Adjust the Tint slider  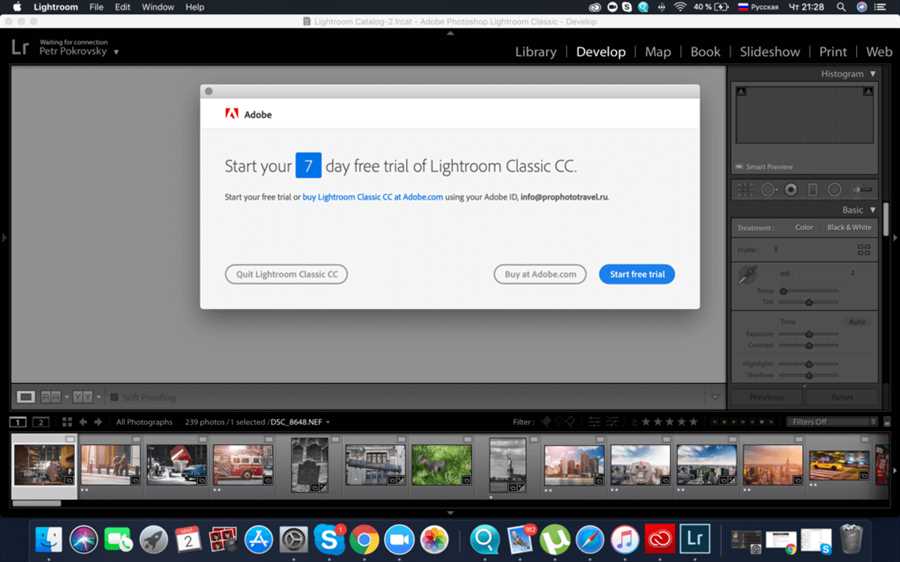(809, 302)
